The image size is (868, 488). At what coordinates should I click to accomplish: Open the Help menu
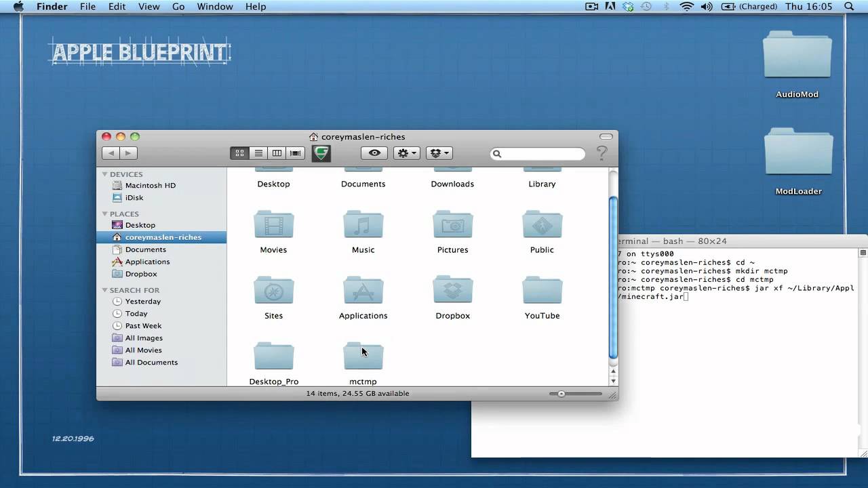click(256, 7)
